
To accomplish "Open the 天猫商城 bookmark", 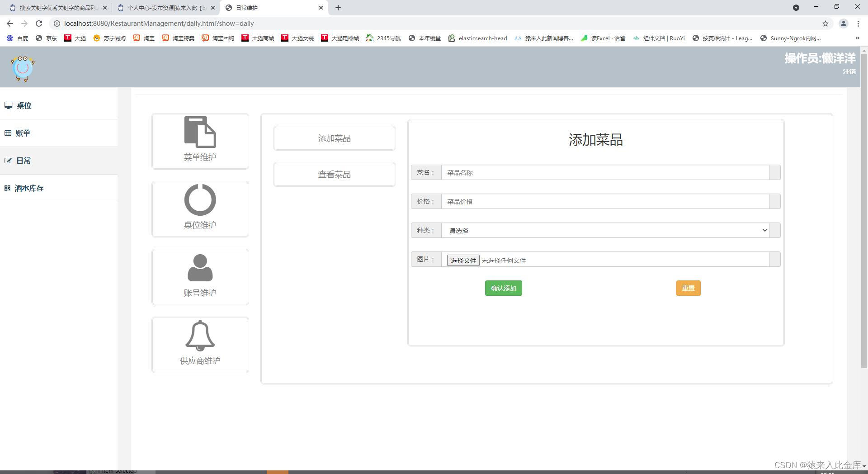I will tap(258, 38).
